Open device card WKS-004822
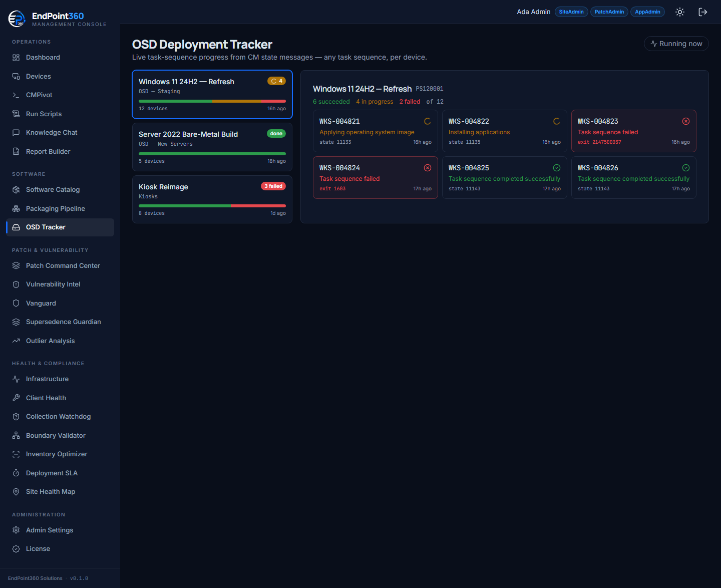The width and height of the screenshot is (721, 588). [505, 131]
